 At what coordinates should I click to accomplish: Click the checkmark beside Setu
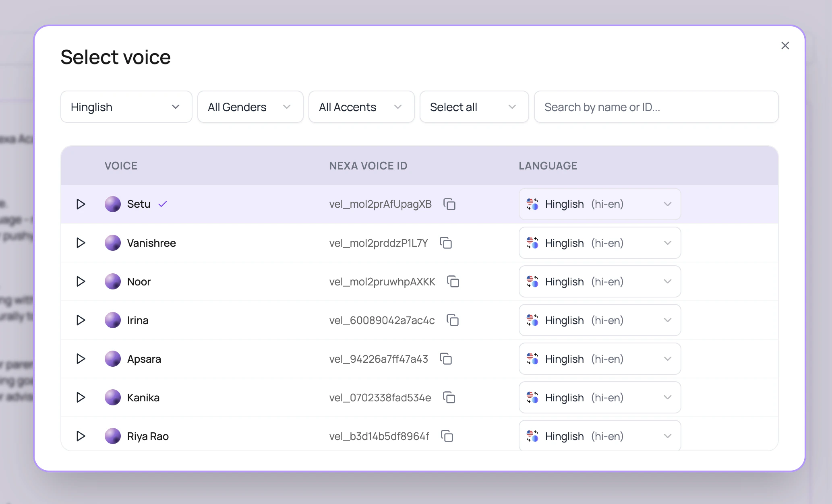[x=163, y=204]
